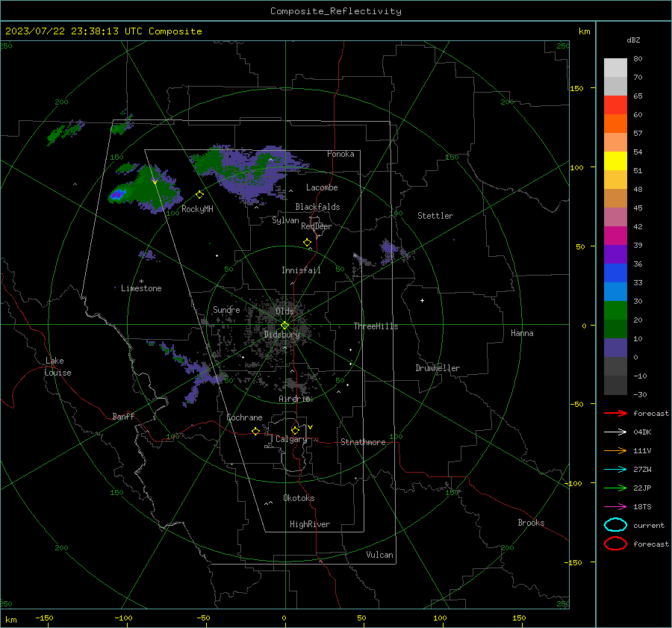
Task: Click the asterisk marker above Limestone
Action: [141, 282]
